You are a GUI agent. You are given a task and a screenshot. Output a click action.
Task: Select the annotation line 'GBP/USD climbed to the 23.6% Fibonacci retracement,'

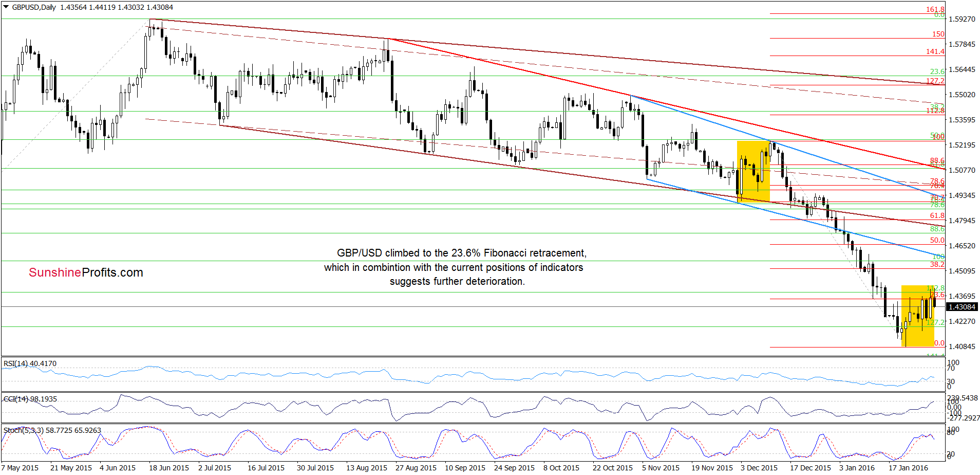tap(462, 253)
